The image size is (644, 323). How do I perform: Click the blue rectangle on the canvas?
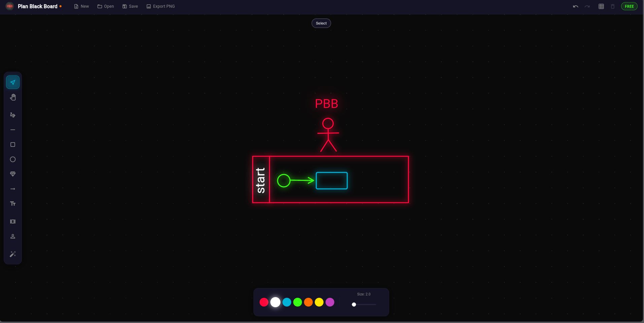tap(331, 181)
